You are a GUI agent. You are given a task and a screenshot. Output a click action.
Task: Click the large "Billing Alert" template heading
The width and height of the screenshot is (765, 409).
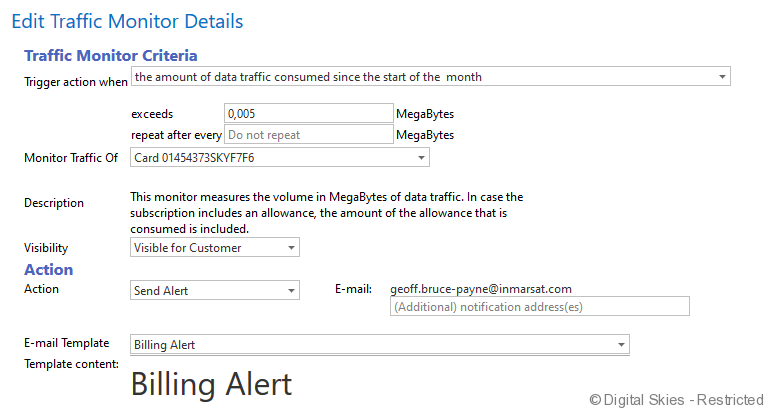tap(211, 384)
